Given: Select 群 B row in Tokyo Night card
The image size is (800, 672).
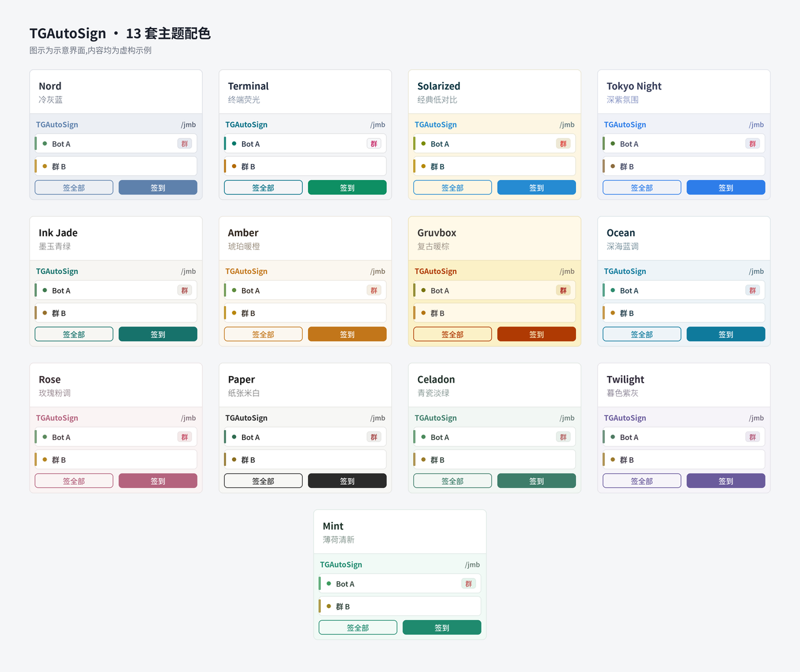Looking at the screenshot, I should pos(684,166).
